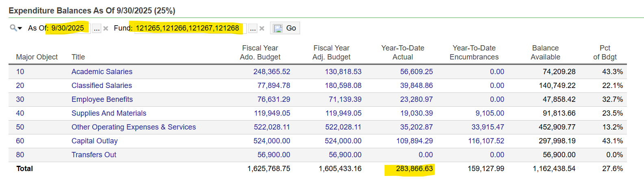Open the Fund lookup ellipsis button
Viewport: 644px width, 189px height.
click(x=253, y=29)
